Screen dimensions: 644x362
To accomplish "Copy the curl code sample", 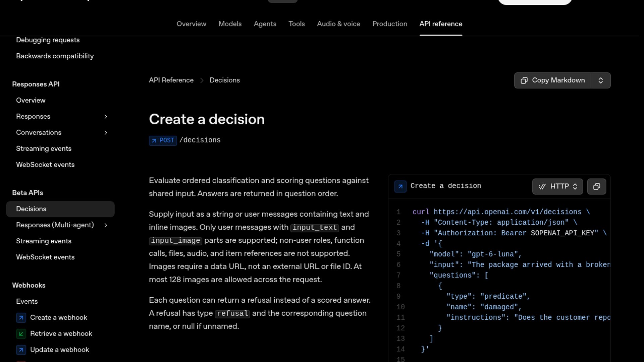I will (x=596, y=186).
